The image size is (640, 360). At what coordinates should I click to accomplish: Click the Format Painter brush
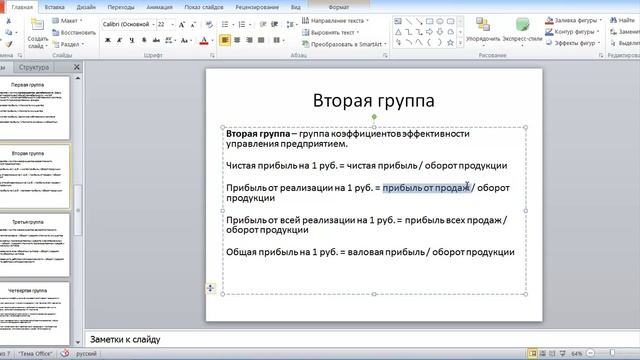(x=9, y=44)
